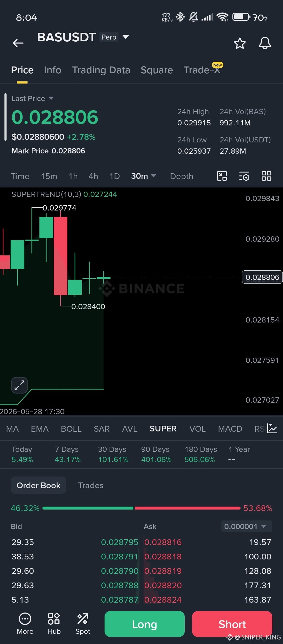
Task: Select bid price 0.028791
Action: pyautogui.click(x=119, y=556)
